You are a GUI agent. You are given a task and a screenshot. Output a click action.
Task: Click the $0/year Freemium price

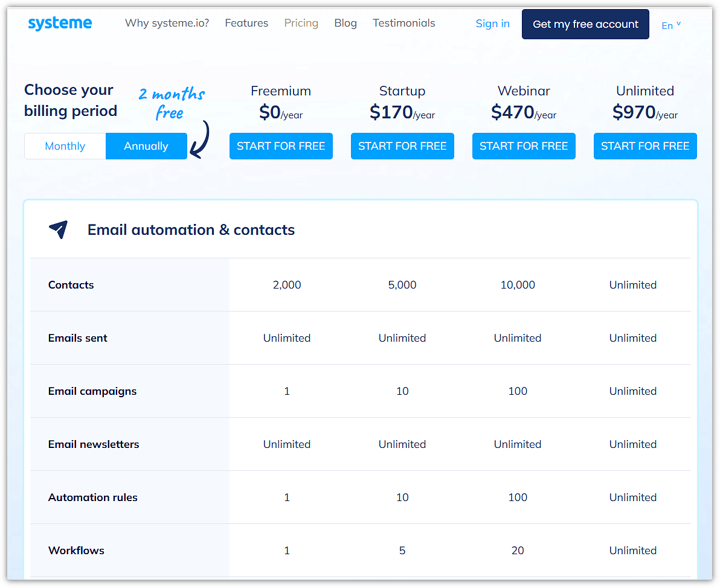click(x=281, y=112)
